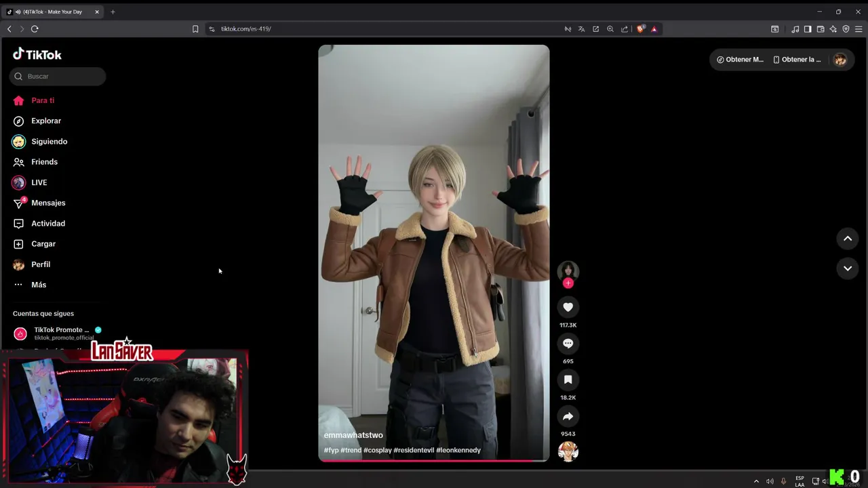Image resolution: width=868 pixels, height=488 pixels.
Task: Open profile avatar in top right
Action: [840, 60]
